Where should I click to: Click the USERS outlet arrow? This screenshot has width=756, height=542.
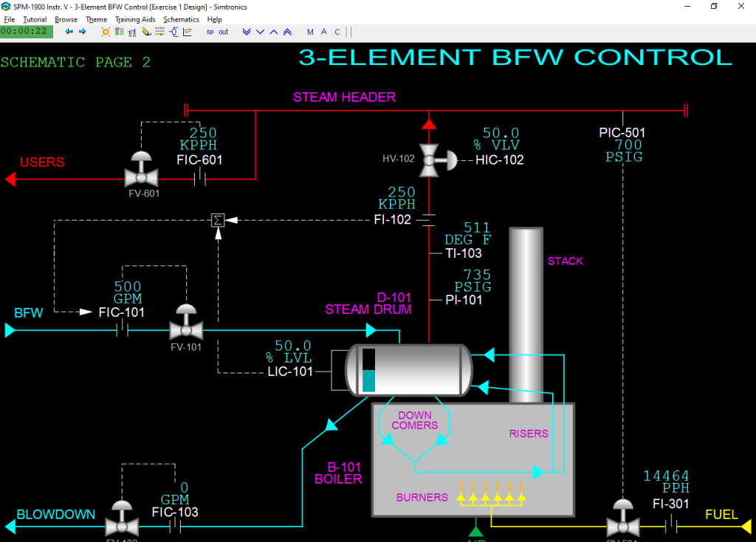[10, 179]
